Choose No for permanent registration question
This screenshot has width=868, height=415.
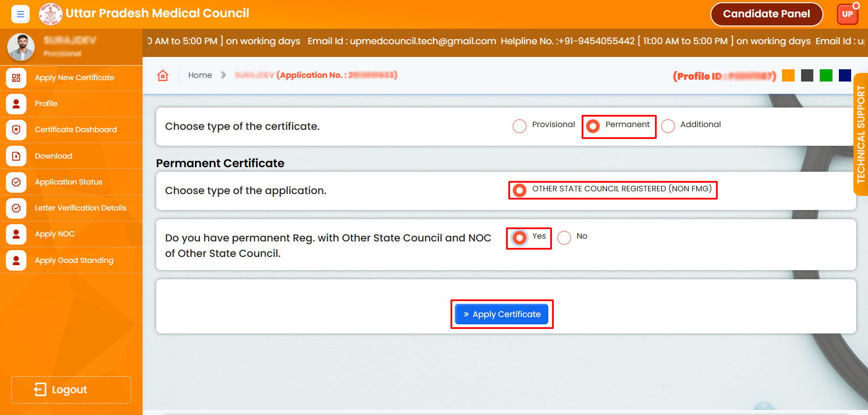[x=564, y=238]
